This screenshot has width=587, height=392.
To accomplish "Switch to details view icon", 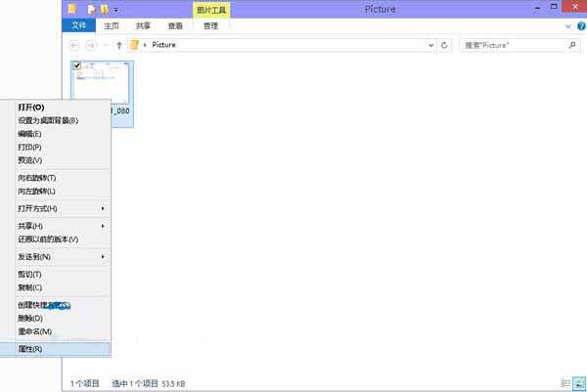I will [x=564, y=382].
